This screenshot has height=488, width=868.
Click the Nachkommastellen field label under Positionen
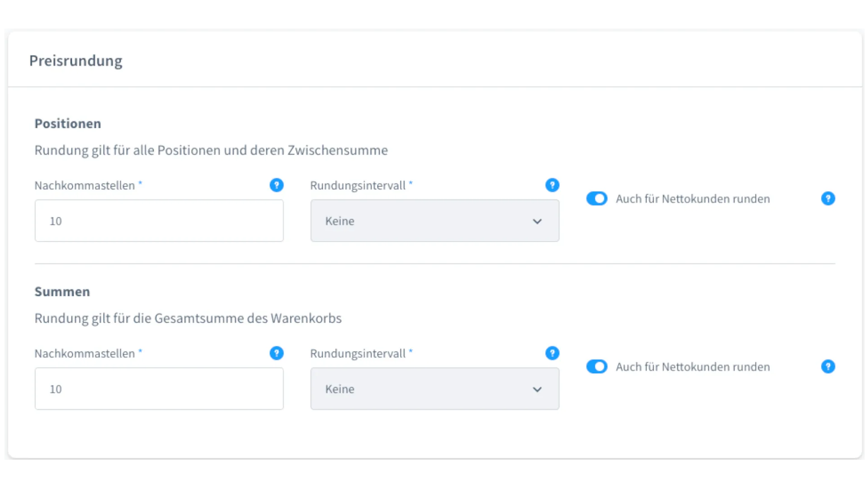pos(85,185)
